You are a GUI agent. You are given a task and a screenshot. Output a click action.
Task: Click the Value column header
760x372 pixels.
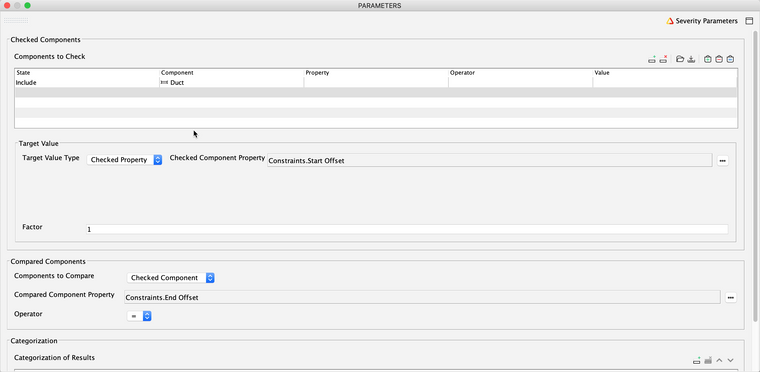coord(665,73)
